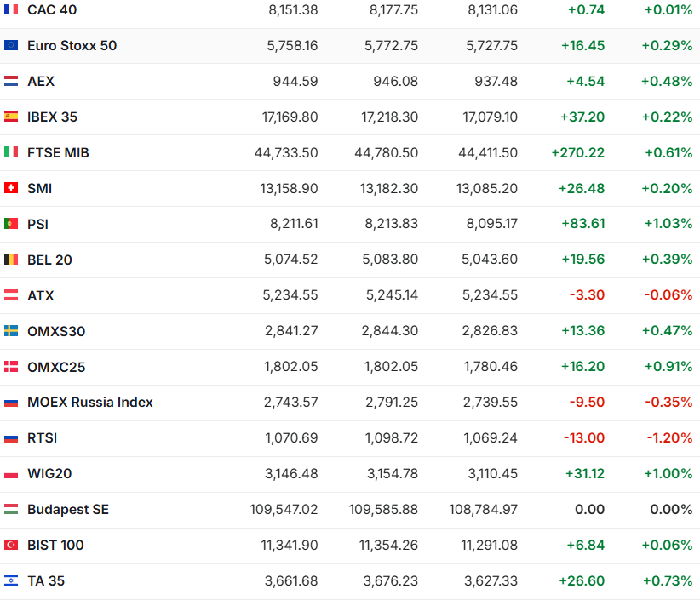Screen dimensions: 700x600
Task: Click the Italy flag beside FTSE MIB
Action: pos(11,152)
